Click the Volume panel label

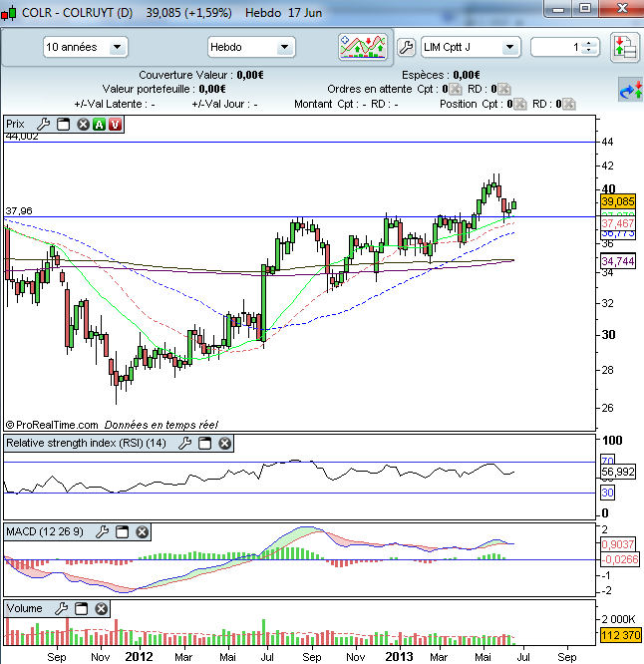pos(24,608)
